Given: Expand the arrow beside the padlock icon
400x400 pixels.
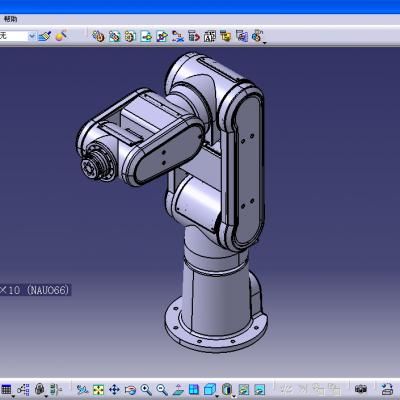Looking at the screenshot, I should (46, 396).
